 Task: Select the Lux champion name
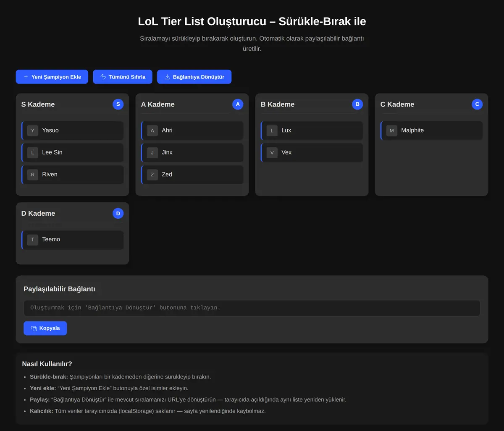[x=286, y=131]
